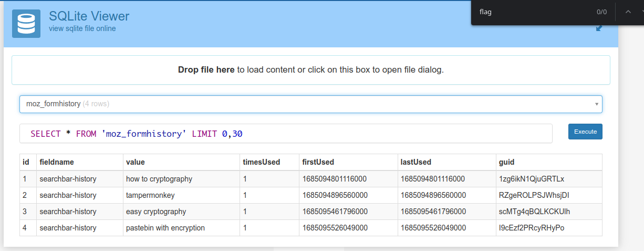The width and height of the screenshot is (644, 251).
Task: Open the moz_formhistory table dropdown
Action: pos(310,104)
